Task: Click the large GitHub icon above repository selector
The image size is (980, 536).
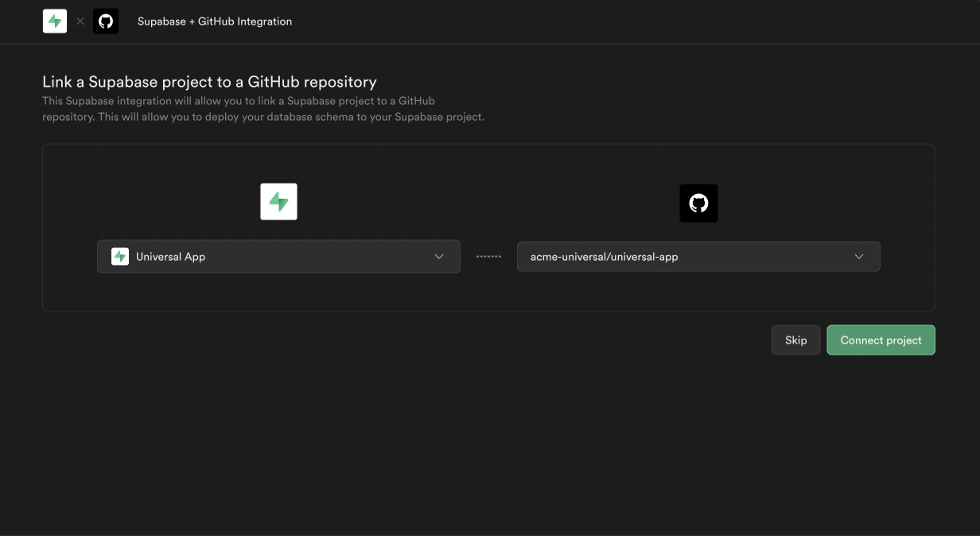Action: click(698, 204)
